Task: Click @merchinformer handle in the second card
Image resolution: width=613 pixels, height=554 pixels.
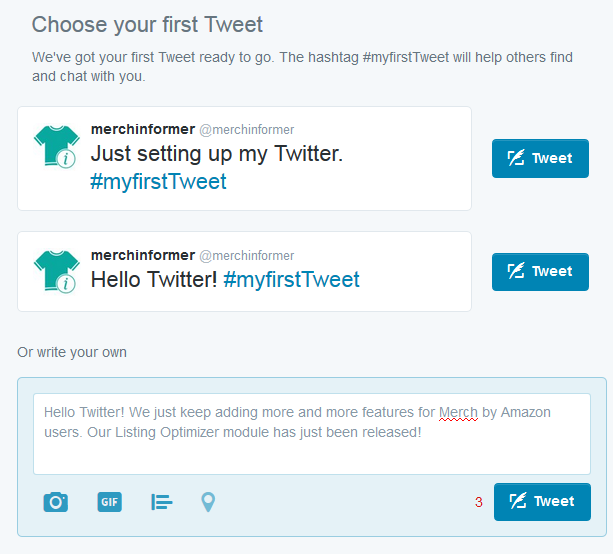Action: pyautogui.click(x=247, y=256)
